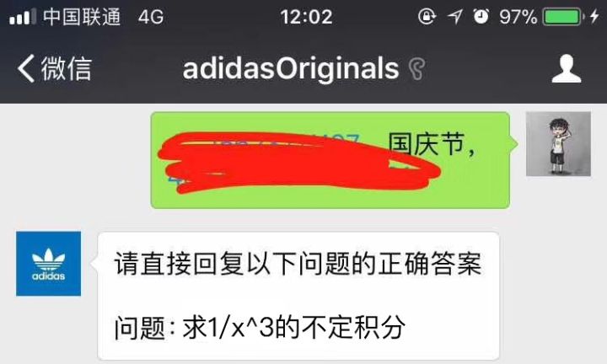Tap the 中国联通 carrier label
Viewport: 607px width, 364px height.
(x=82, y=17)
